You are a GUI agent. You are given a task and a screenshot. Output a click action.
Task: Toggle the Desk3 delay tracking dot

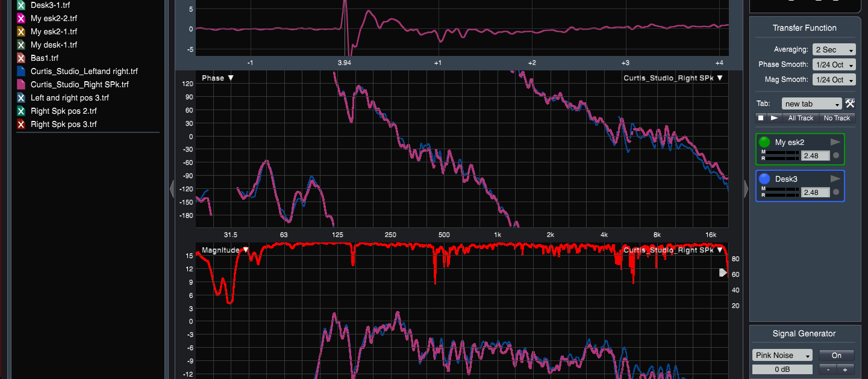tap(836, 193)
